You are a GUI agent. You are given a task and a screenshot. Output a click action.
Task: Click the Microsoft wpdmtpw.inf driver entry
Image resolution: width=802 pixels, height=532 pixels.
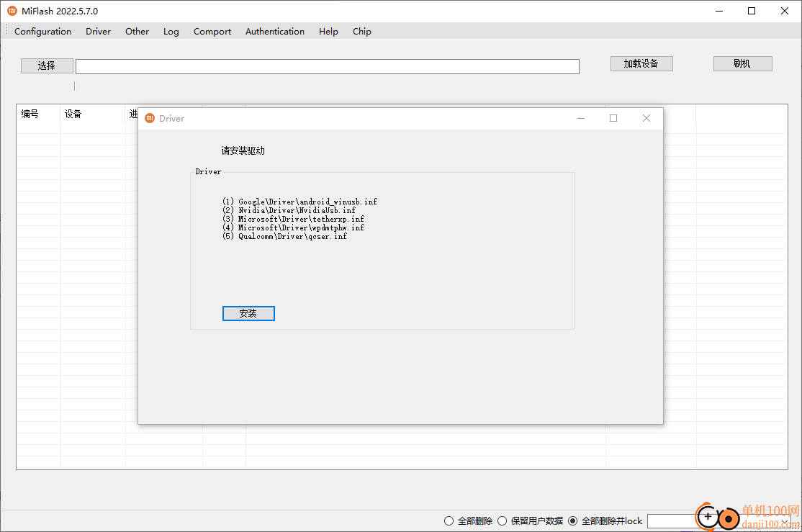(293, 227)
